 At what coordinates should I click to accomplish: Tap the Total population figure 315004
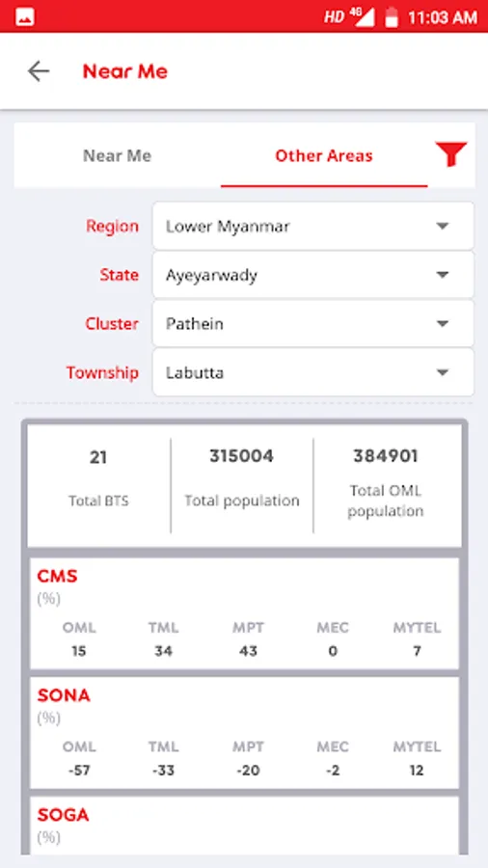241,456
